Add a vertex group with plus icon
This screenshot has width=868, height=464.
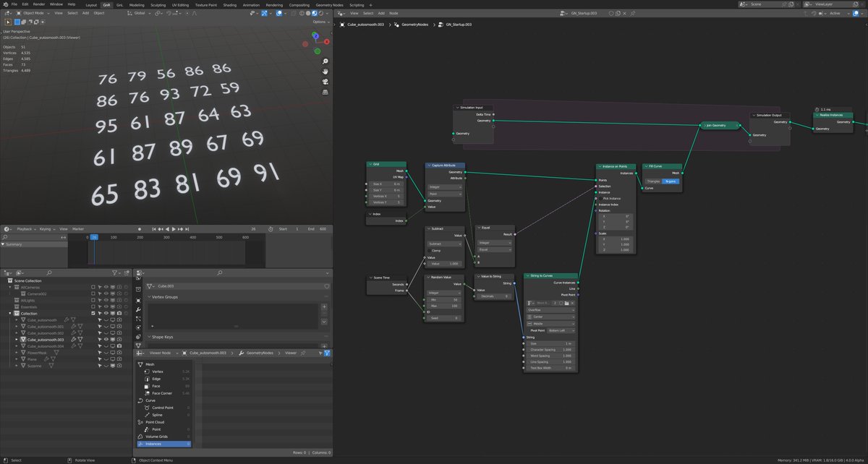pyautogui.click(x=324, y=306)
